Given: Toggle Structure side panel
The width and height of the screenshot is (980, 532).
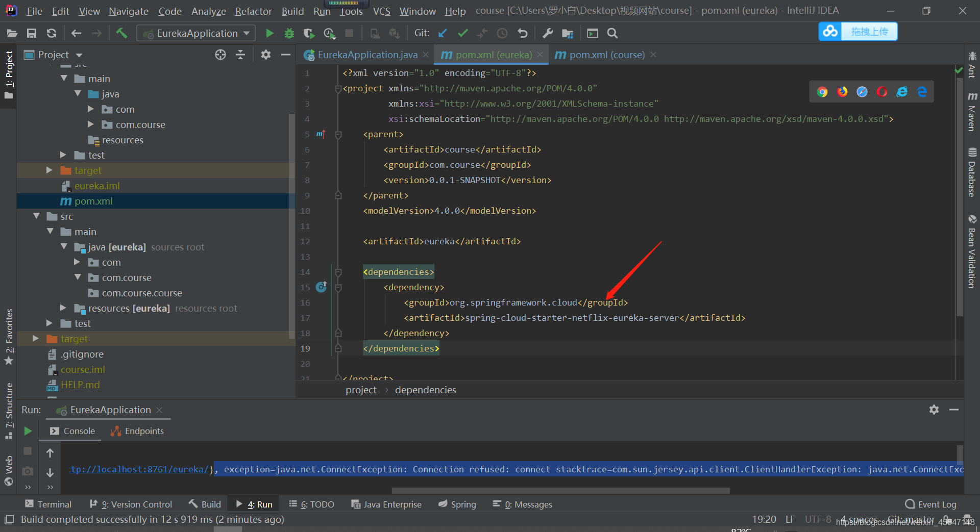Looking at the screenshot, I should coord(9,411).
